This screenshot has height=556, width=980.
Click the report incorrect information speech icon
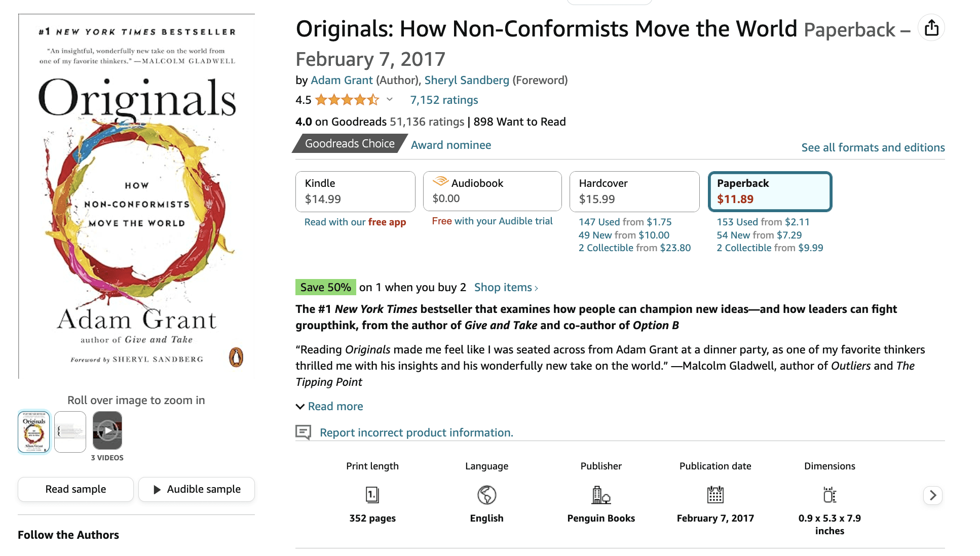coord(303,432)
